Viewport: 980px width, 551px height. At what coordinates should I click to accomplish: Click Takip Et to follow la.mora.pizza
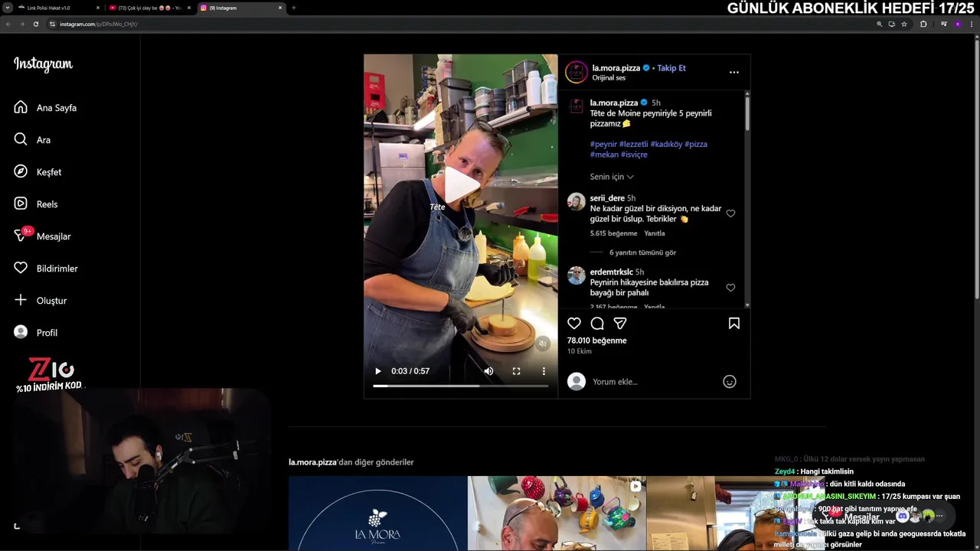pos(671,68)
